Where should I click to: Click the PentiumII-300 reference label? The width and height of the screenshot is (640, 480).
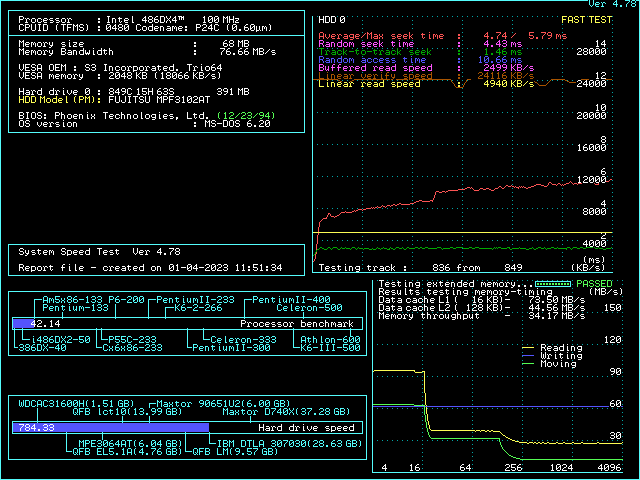pos(231,348)
